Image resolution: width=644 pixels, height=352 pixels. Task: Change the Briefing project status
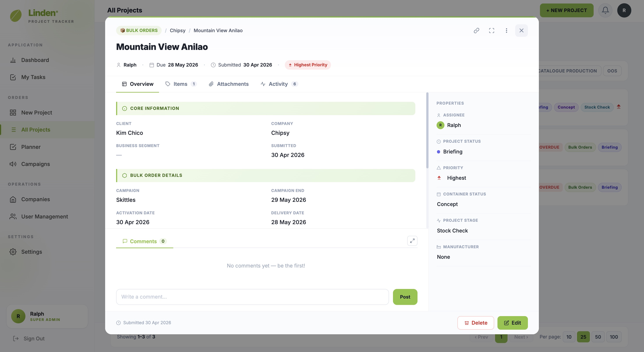point(453,152)
